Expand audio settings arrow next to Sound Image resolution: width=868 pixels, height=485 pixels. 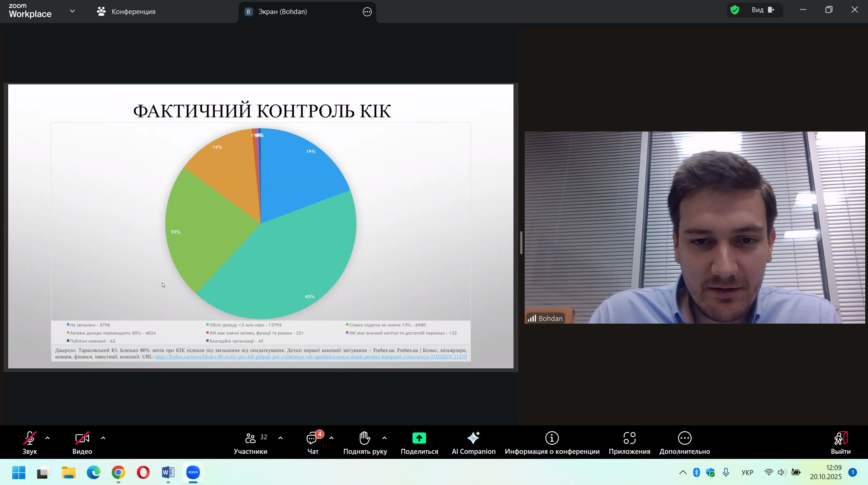point(47,438)
